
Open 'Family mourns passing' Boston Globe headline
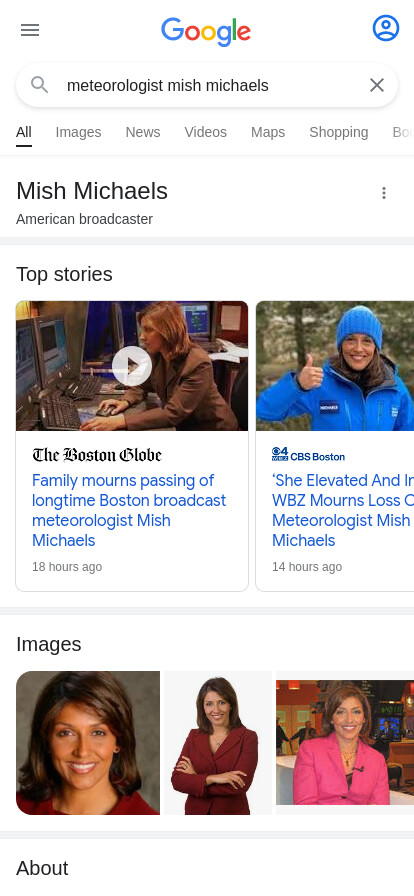coord(129,510)
